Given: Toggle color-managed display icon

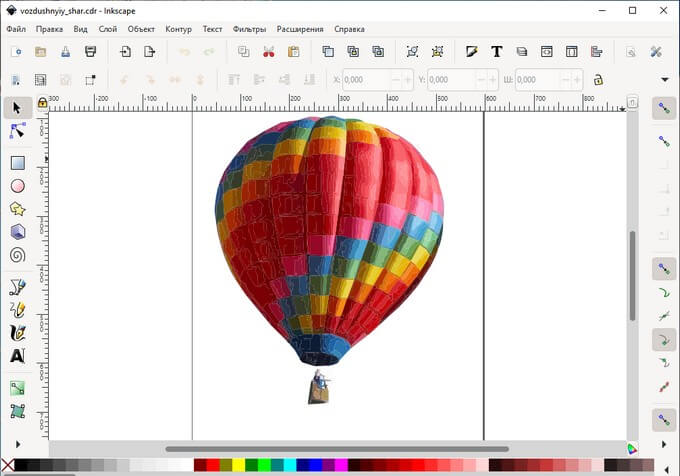Looking at the screenshot, I should coord(632,449).
